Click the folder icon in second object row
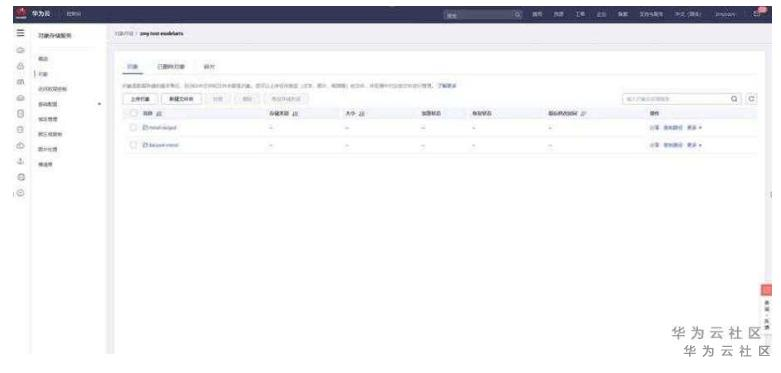This screenshot has height=373, width=781. point(145,145)
